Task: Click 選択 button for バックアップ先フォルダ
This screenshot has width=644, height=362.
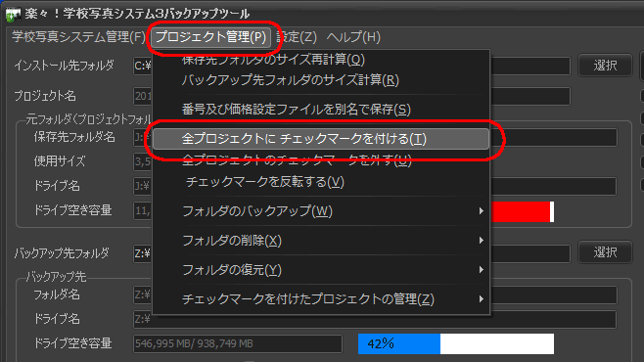Action: [x=605, y=252]
